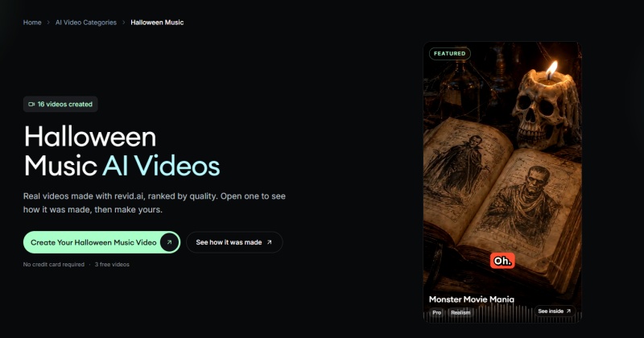
Task: Open AI Video Categories breadcrumb
Action: (86, 23)
